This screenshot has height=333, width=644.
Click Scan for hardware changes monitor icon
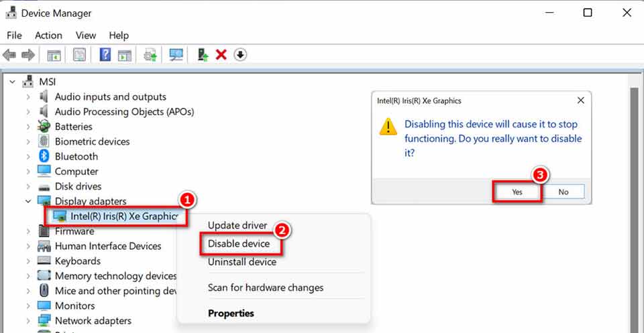point(176,55)
